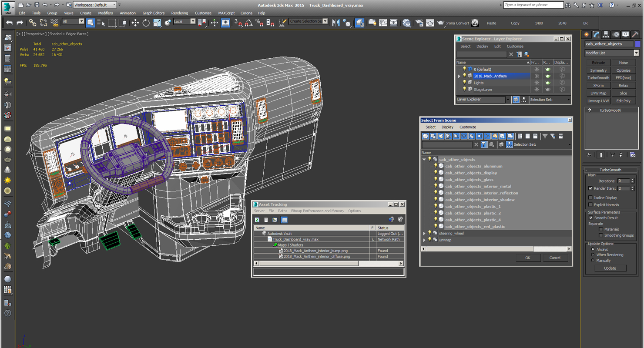This screenshot has height=348, width=644.
Task: Click Display Geometry filter in Select From Scene
Action: pos(426,136)
